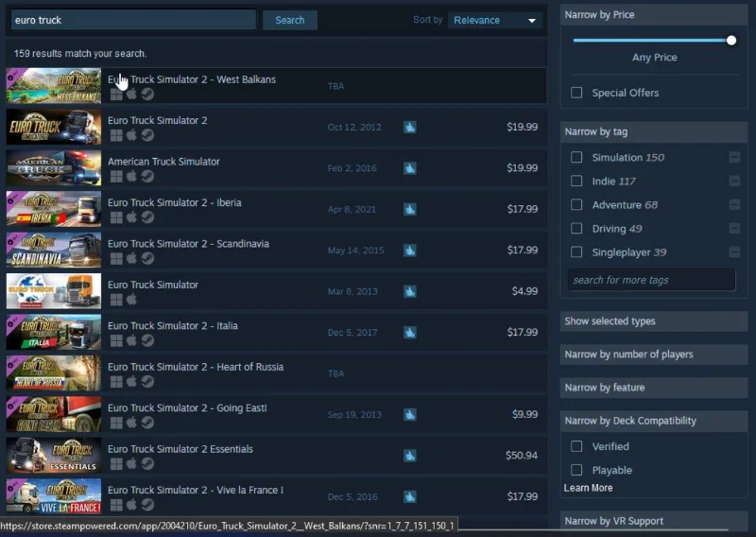
Task: Click the Apple icon under the $4.99 Euro Truck Simulator
Action: [x=131, y=300]
